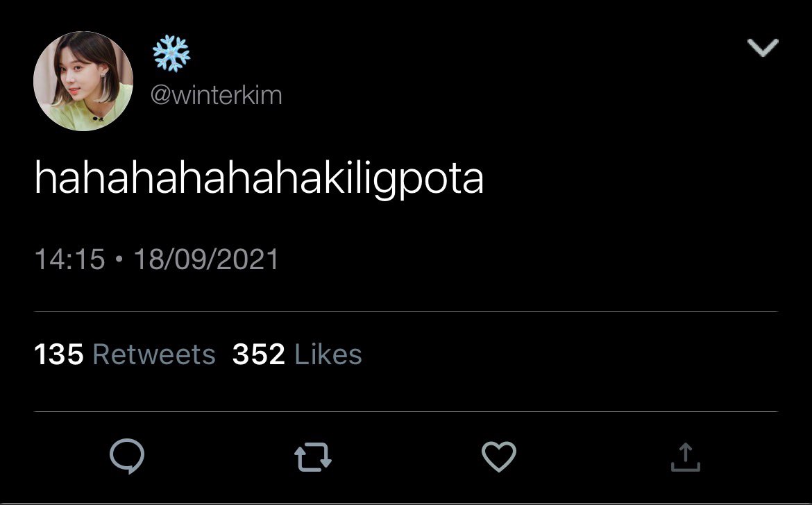Screen dimensions: 812x505
Task: Click the bold 135 count
Action: coord(58,354)
